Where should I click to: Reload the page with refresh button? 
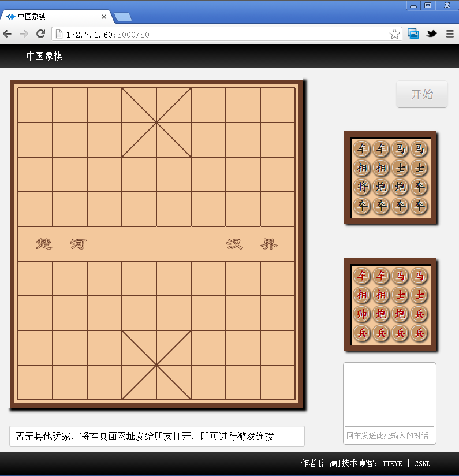pos(40,34)
